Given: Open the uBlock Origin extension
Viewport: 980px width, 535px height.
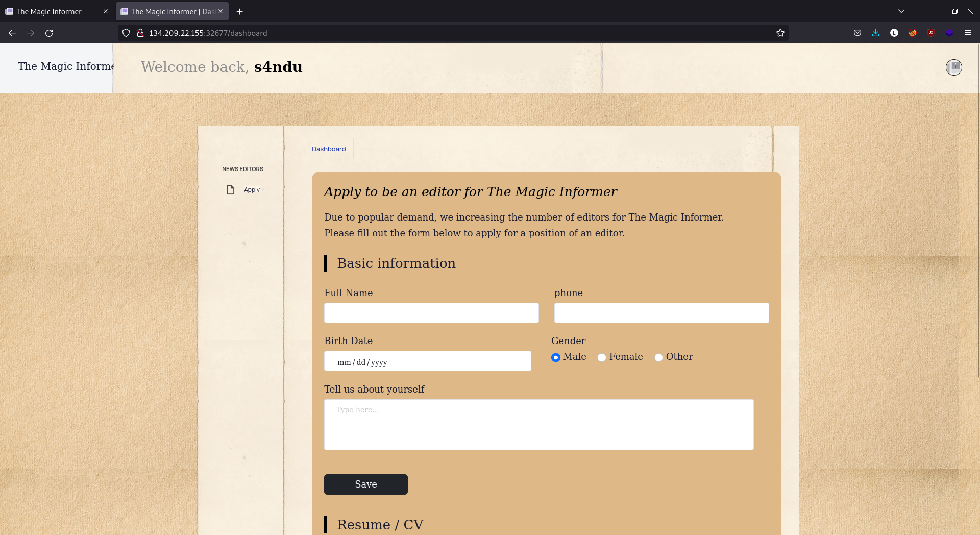Looking at the screenshot, I should 930,33.
